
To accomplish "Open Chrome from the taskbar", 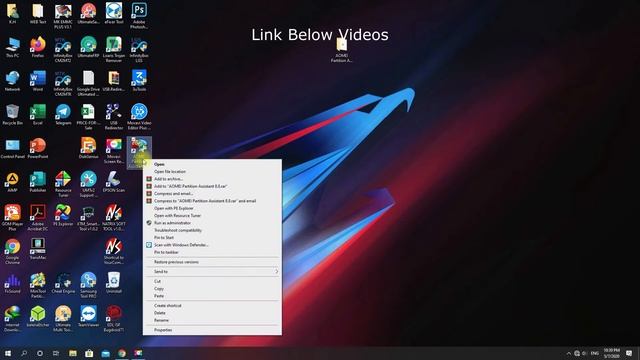I will click(x=122, y=353).
